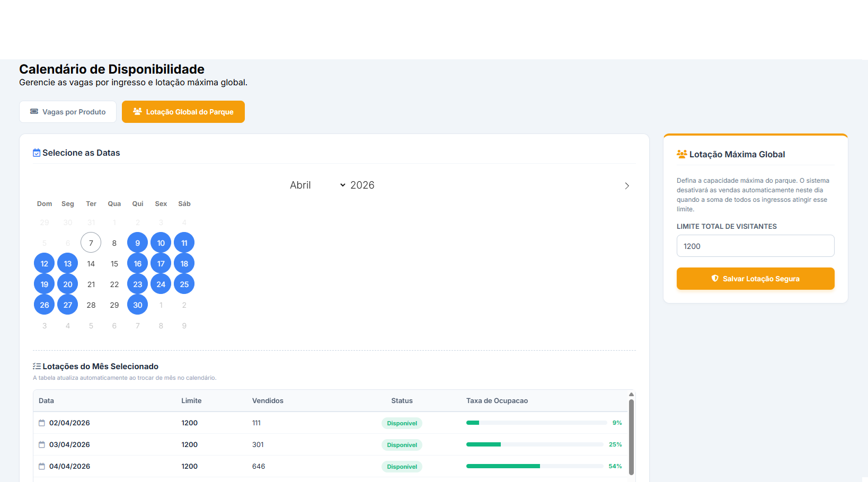The image size is (868, 482).
Task: Focus the Limite Total de Visitantes field
Action: click(x=755, y=246)
